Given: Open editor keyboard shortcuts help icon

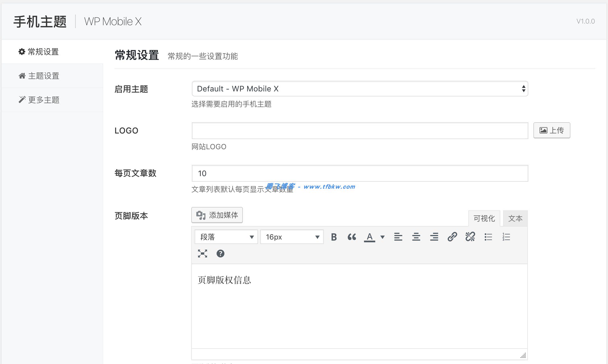Looking at the screenshot, I should (x=220, y=254).
